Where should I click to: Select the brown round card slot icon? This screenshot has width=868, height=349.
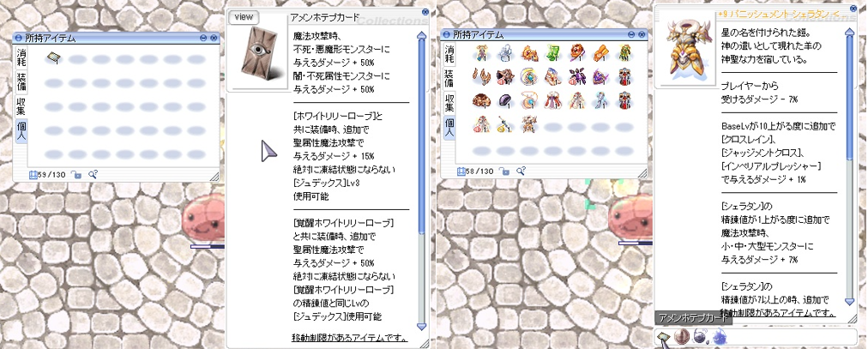(681, 336)
